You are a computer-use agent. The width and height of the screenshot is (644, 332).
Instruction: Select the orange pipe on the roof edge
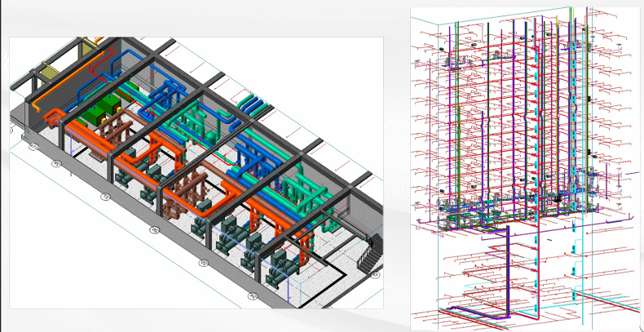pos(92,42)
